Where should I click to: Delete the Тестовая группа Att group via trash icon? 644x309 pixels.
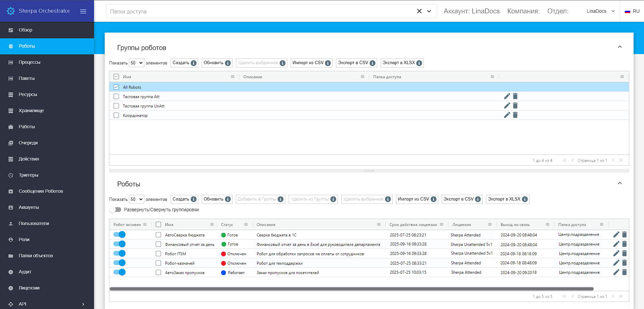point(515,96)
